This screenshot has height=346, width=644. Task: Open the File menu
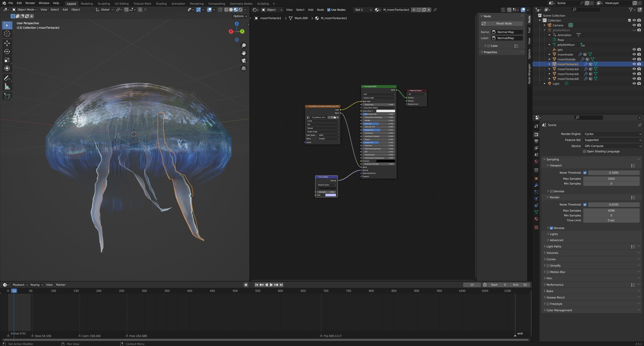pyautogui.click(x=11, y=3)
